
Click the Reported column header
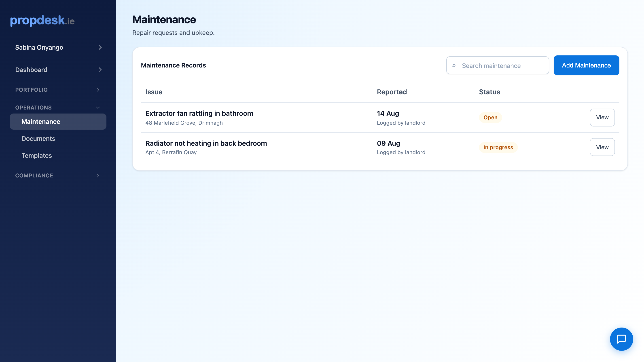point(392,92)
